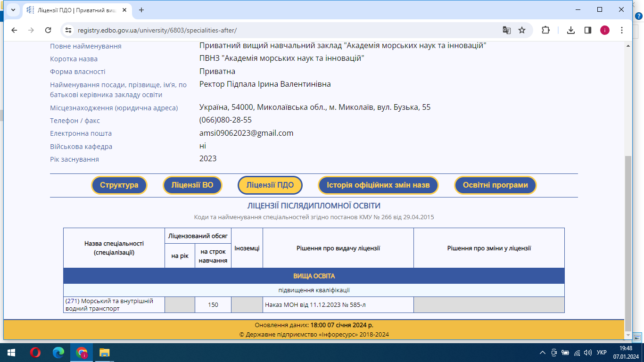
Task: Click ЛІЦЕНЗІЇ ПІСЛЯДИПЛОМНОЇ ОСВІТИ heading
Action: tap(314, 206)
